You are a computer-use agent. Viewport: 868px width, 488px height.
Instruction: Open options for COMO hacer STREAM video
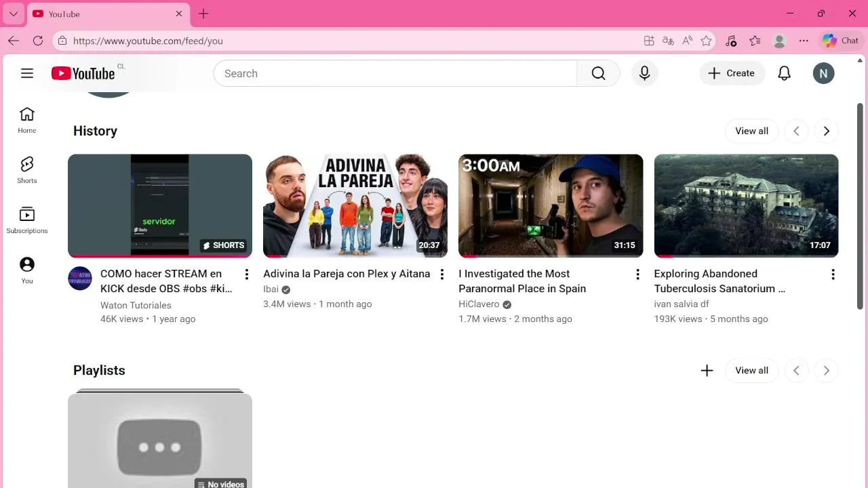coord(247,274)
